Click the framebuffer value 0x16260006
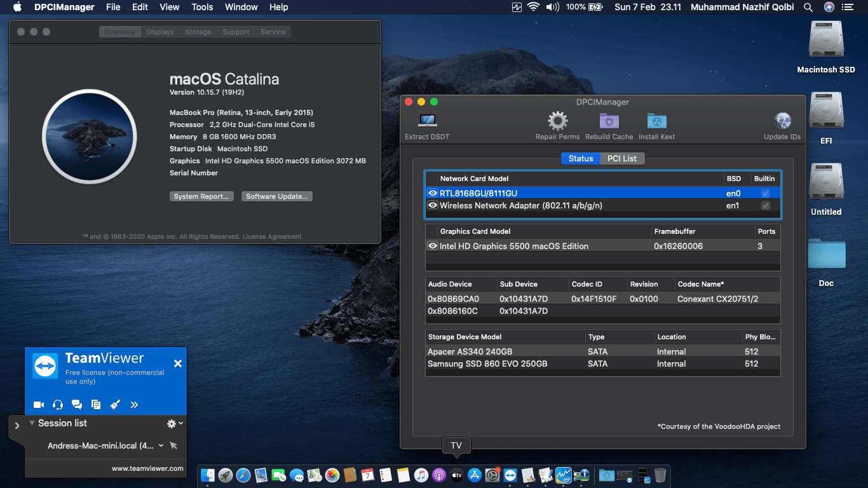868x488 pixels. [x=678, y=246]
